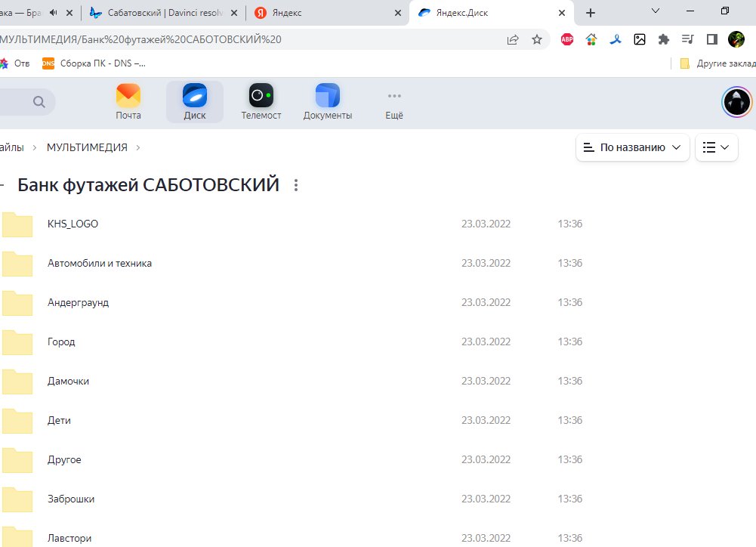Image resolution: width=756 pixels, height=547 pixels.
Task: Open the browser extensions puzzle icon
Action: (x=664, y=39)
